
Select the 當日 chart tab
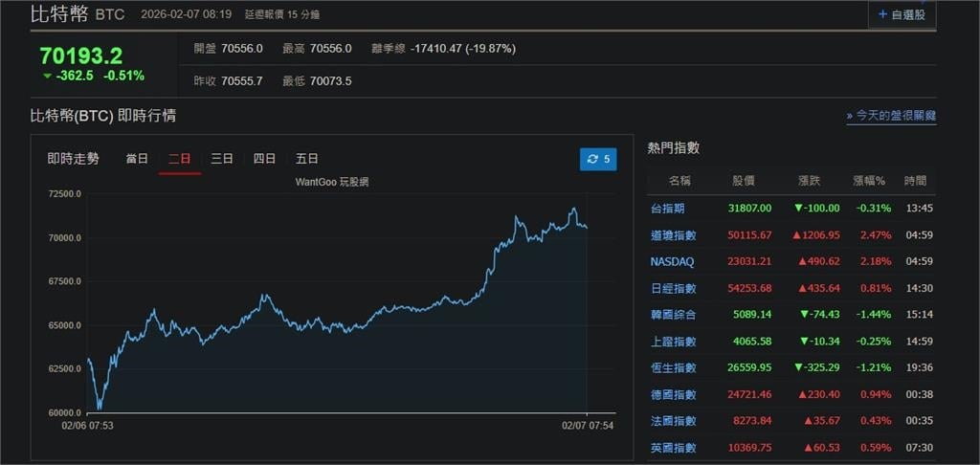click(x=137, y=159)
